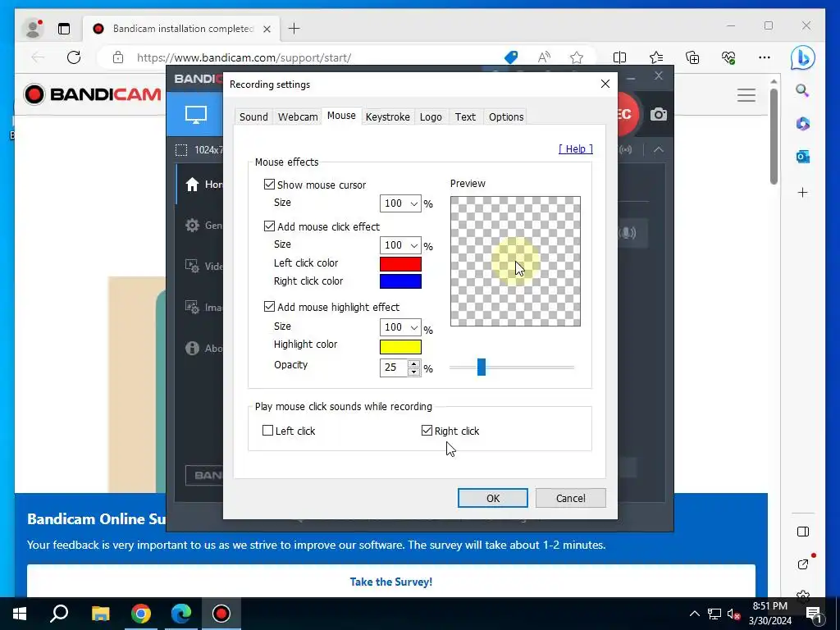Pick the red Left click color swatch

click(400, 263)
